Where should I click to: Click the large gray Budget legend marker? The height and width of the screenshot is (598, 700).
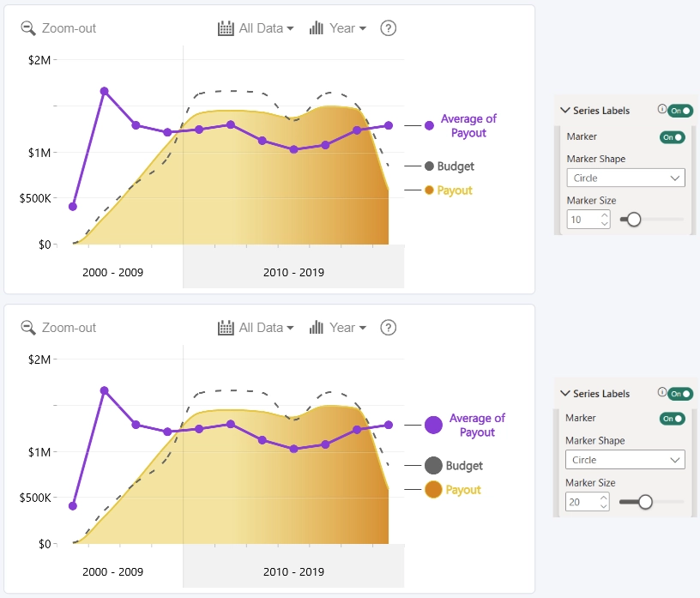click(433, 465)
